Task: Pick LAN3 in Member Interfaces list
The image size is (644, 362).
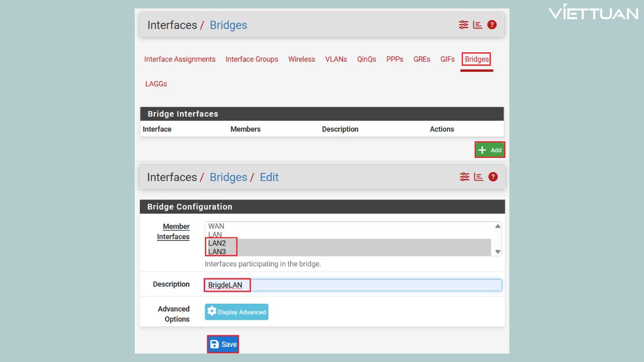Action: [x=217, y=252]
